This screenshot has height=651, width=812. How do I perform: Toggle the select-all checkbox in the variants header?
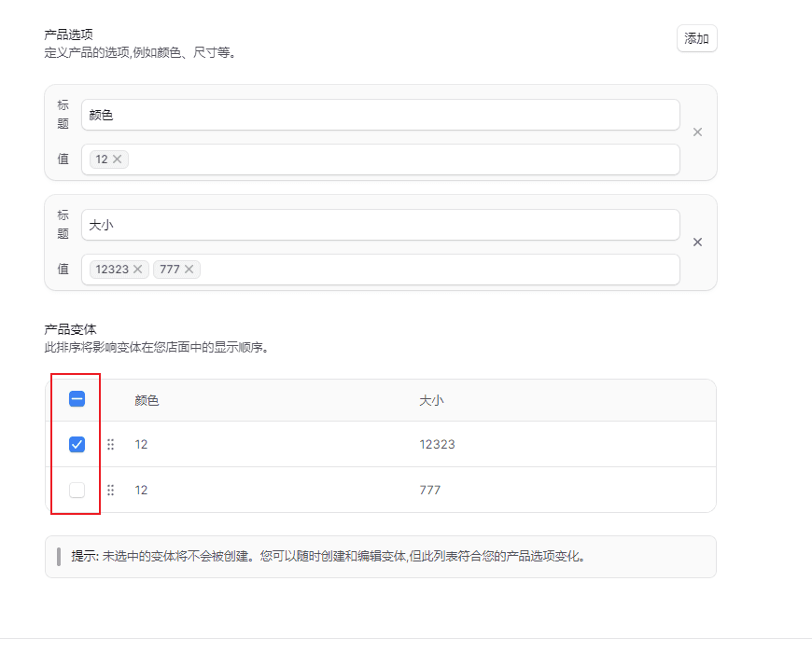click(x=77, y=399)
